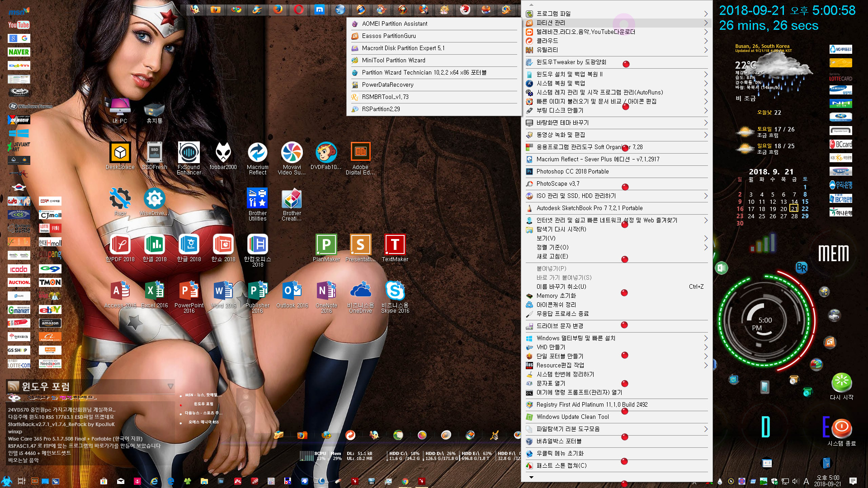Viewport: 868px width, 488px height.
Task: Launch FxSound Enhancer shortcut
Action: click(189, 158)
